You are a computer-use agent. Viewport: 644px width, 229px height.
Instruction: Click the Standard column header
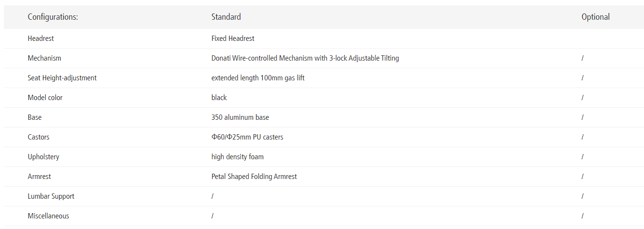pyautogui.click(x=226, y=17)
